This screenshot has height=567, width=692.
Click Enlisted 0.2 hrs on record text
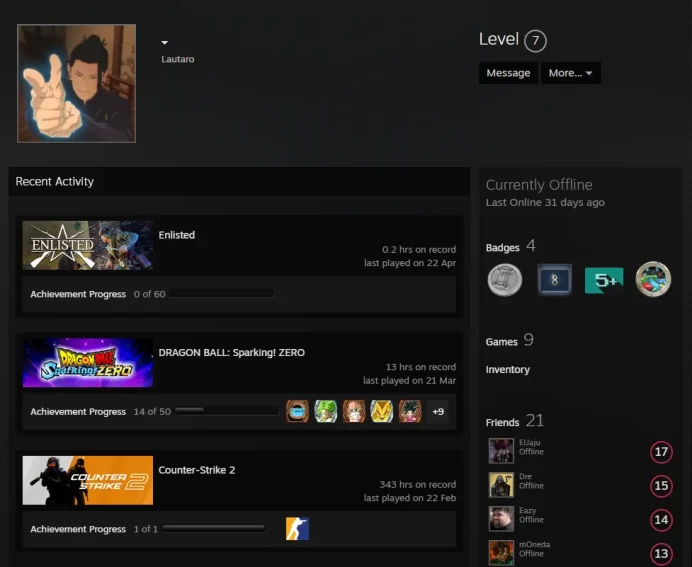click(x=419, y=249)
